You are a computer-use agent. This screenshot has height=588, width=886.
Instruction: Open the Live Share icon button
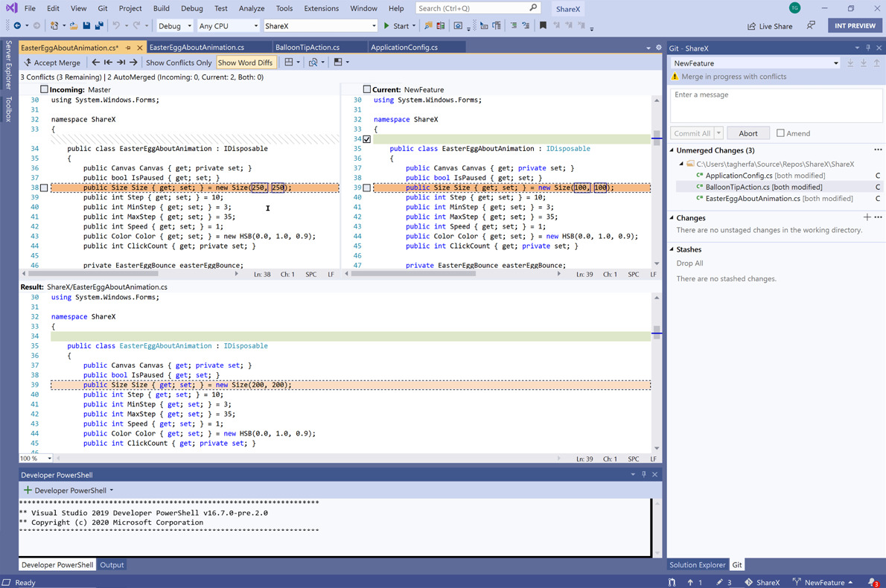(x=752, y=26)
